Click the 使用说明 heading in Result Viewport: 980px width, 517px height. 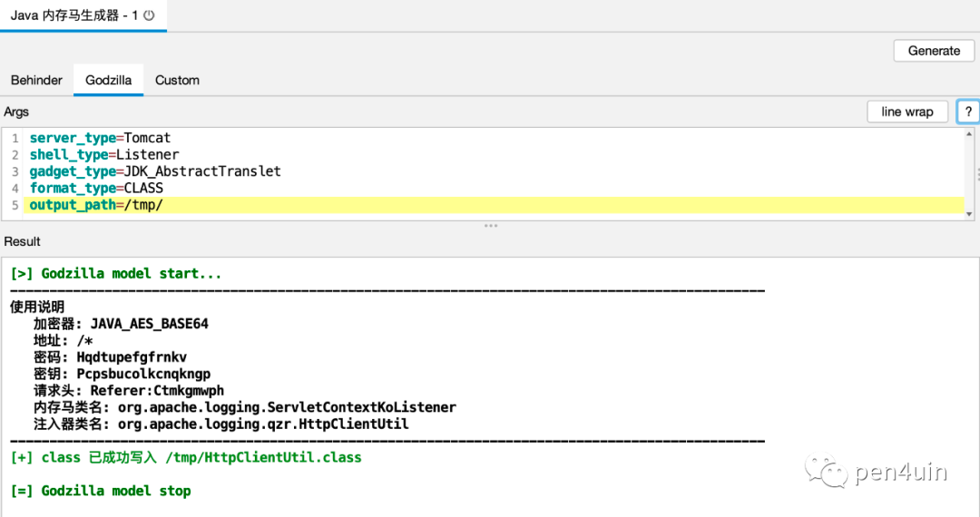pyautogui.click(x=37, y=307)
